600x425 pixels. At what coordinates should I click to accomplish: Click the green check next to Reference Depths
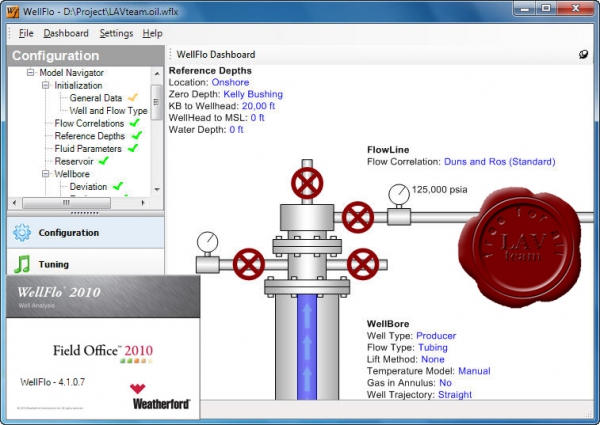[x=137, y=136]
